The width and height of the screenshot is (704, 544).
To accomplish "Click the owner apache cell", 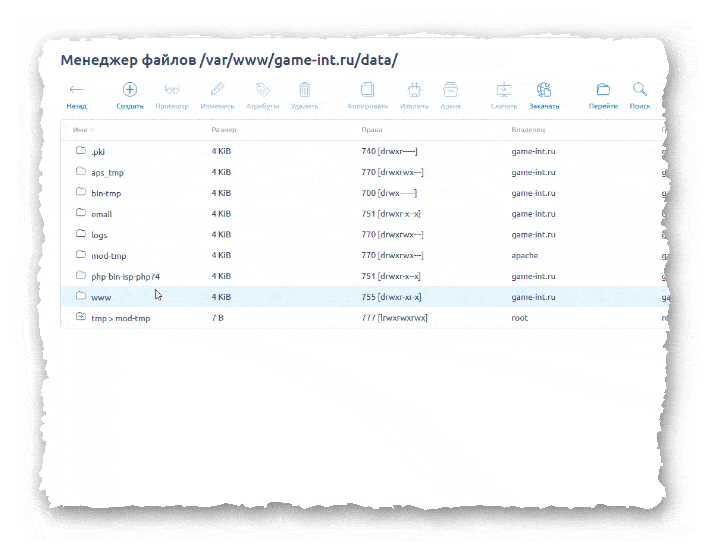I will click(x=524, y=255).
